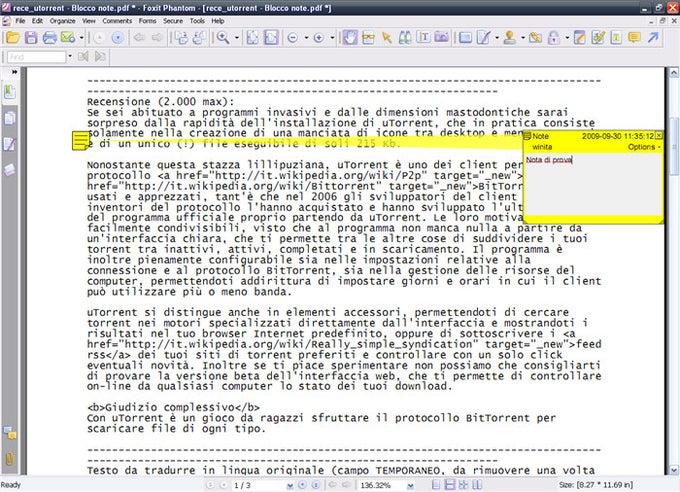Click the note text 'Nota di prova'
Image resolution: width=680 pixels, height=492 pixels.
(x=549, y=160)
